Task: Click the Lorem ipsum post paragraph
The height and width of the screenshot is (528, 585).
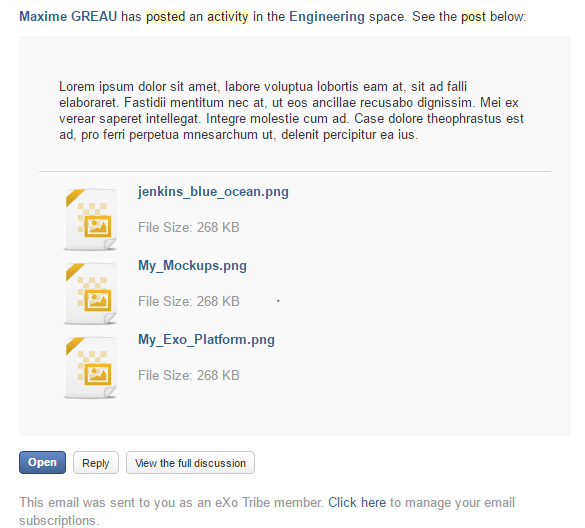Action: tap(291, 110)
